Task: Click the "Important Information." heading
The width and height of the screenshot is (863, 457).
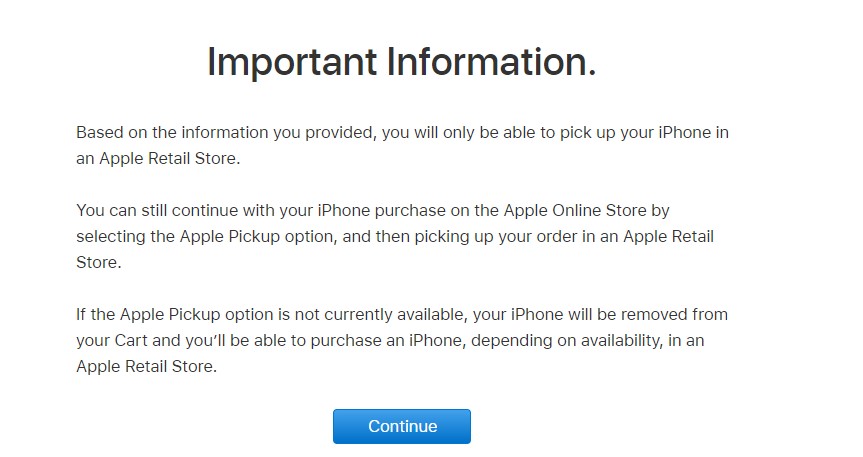Action: tap(402, 62)
